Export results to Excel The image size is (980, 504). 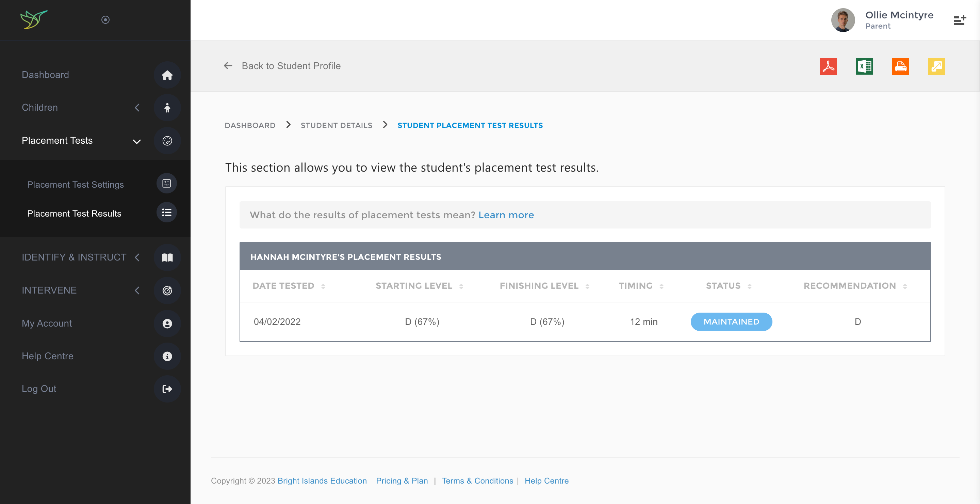click(864, 66)
